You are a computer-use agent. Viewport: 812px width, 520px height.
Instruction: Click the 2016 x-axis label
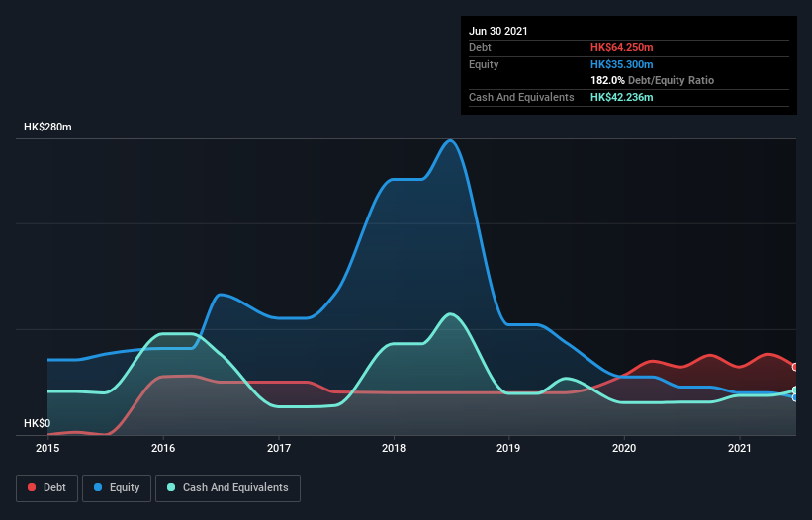[163, 448]
